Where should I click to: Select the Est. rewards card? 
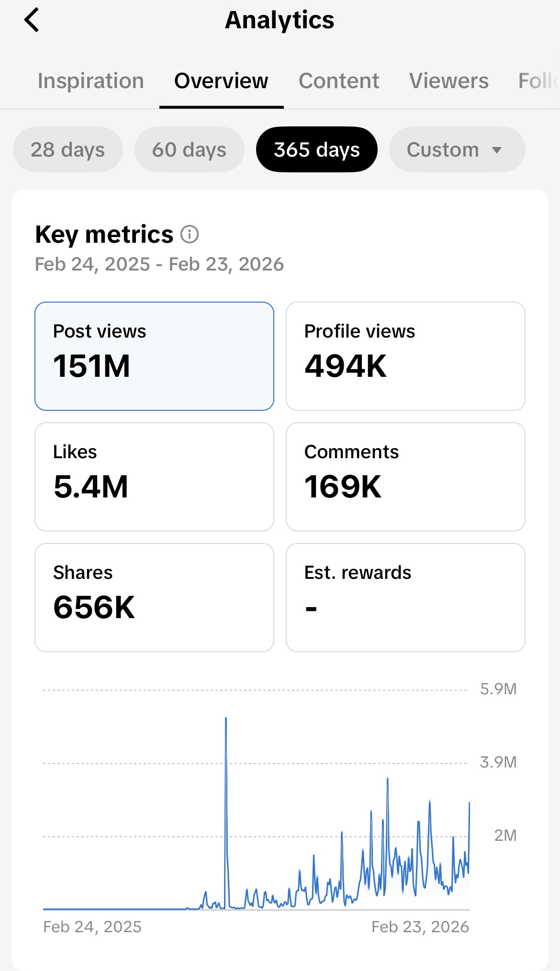tap(405, 598)
